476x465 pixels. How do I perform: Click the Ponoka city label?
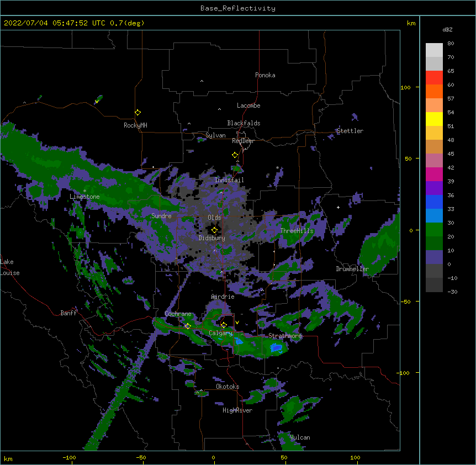[x=265, y=75]
